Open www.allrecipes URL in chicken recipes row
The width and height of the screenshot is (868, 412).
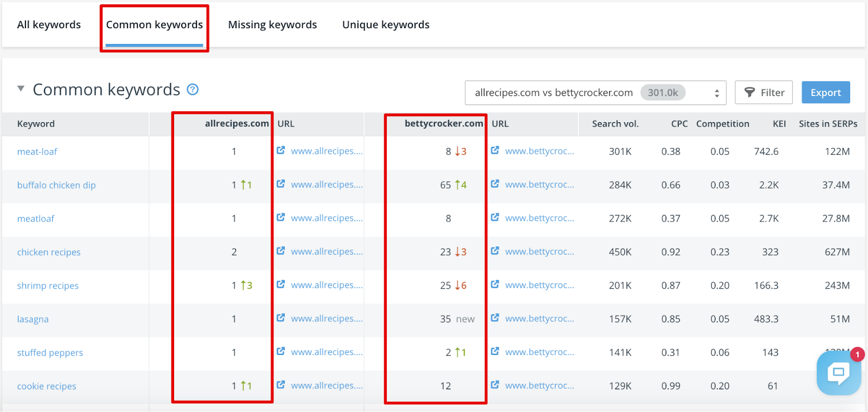point(327,252)
